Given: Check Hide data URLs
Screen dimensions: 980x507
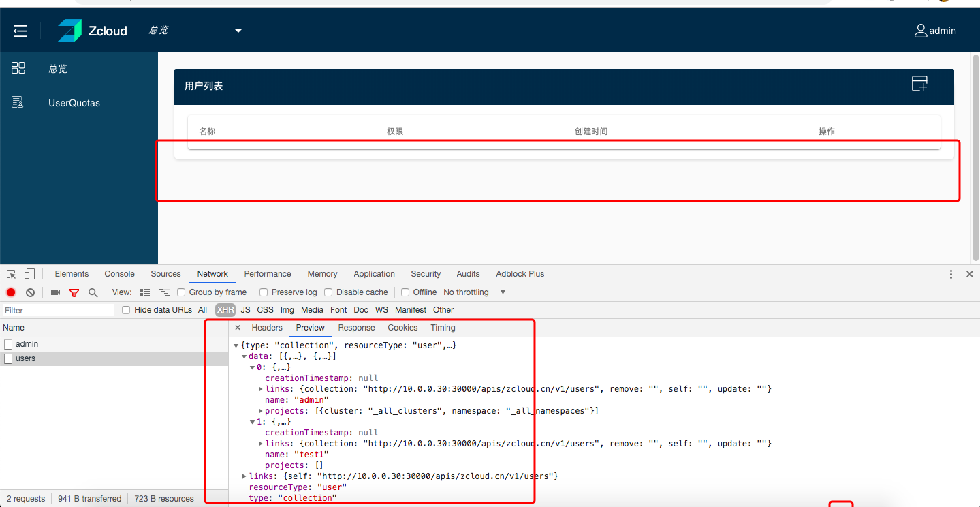Looking at the screenshot, I should point(126,310).
